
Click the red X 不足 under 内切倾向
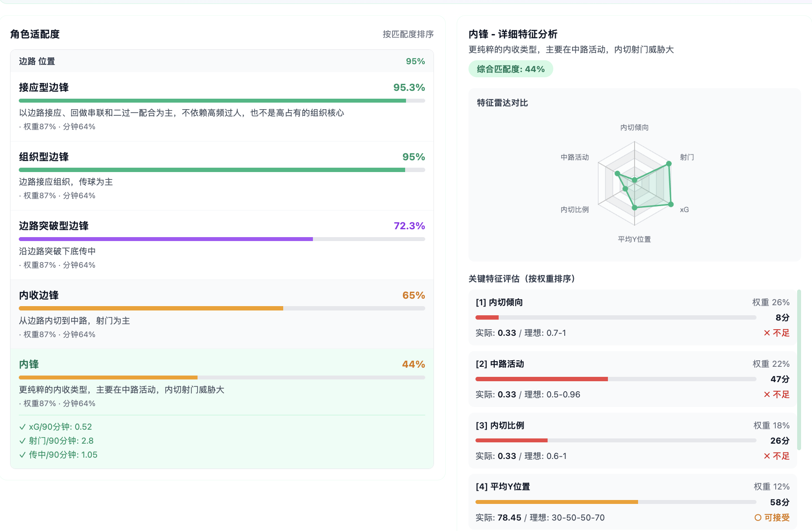[777, 333]
